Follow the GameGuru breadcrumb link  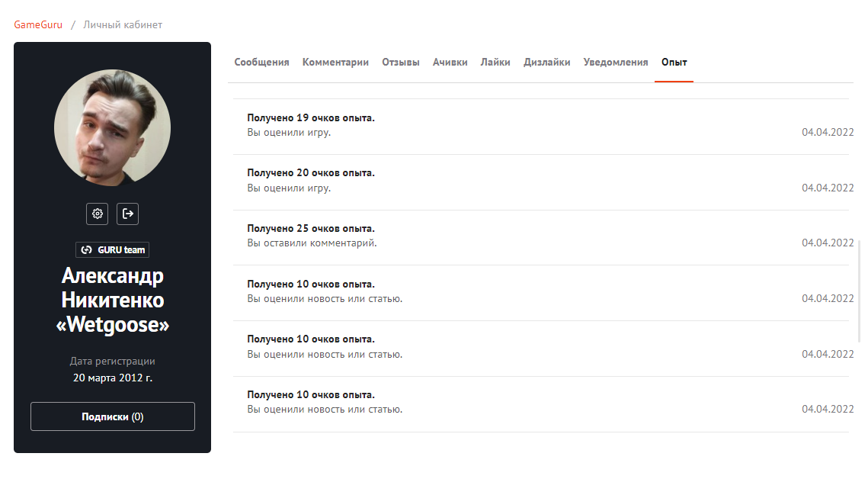pos(38,24)
